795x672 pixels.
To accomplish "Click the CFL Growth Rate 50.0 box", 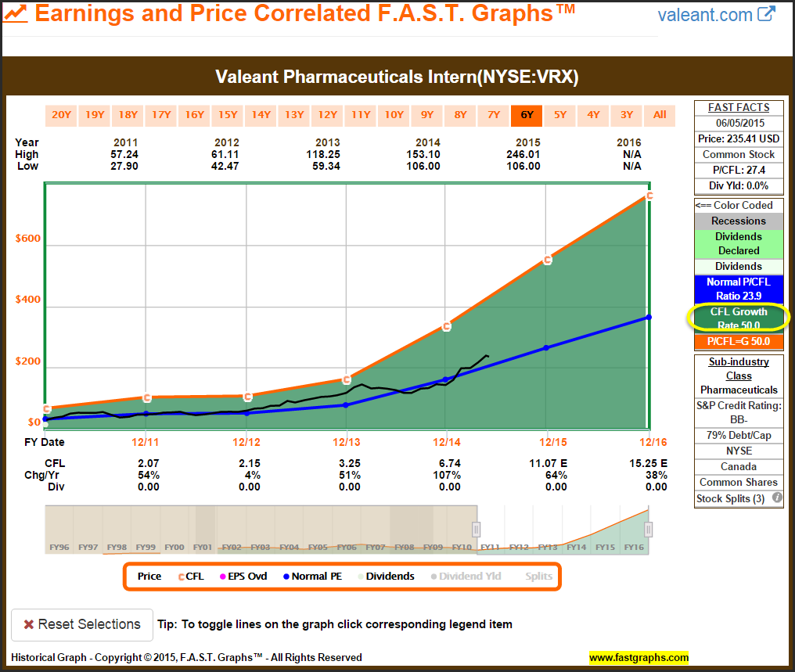I will [739, 318].
